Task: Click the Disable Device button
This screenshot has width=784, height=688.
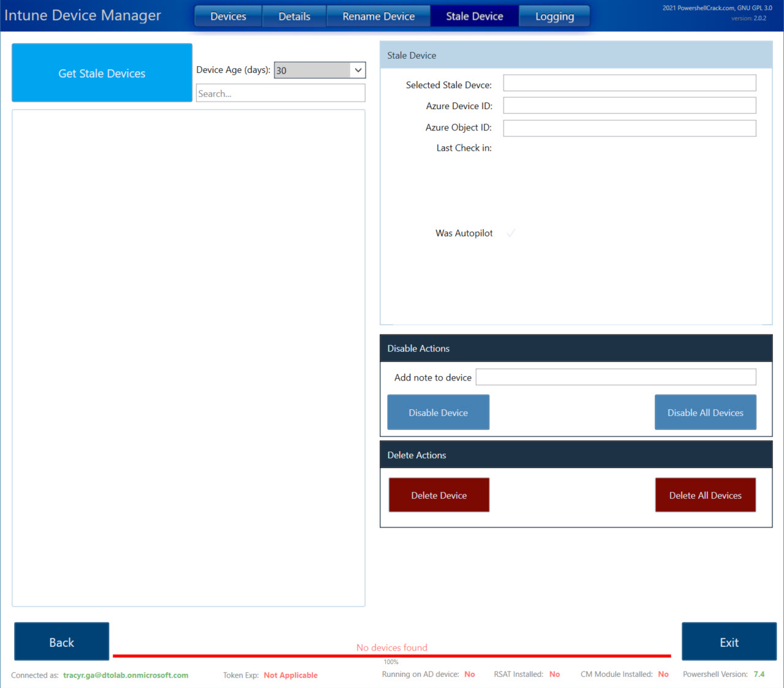Action: (x=438, y=412)
